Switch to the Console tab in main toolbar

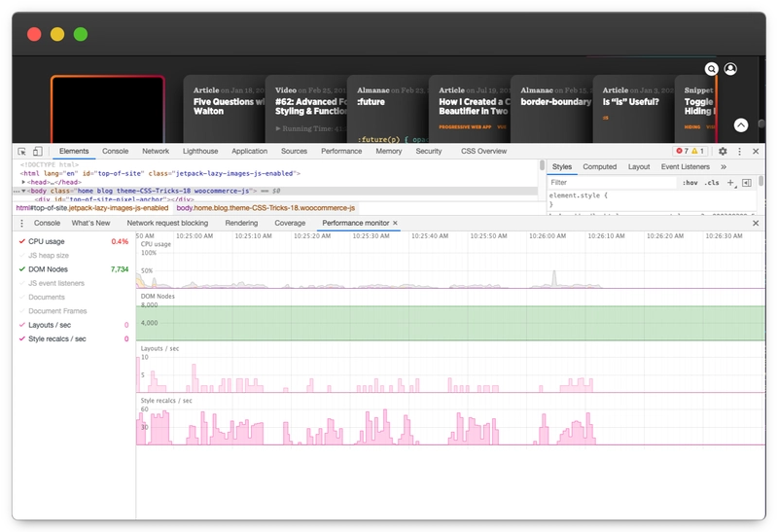tap(115, 152)
